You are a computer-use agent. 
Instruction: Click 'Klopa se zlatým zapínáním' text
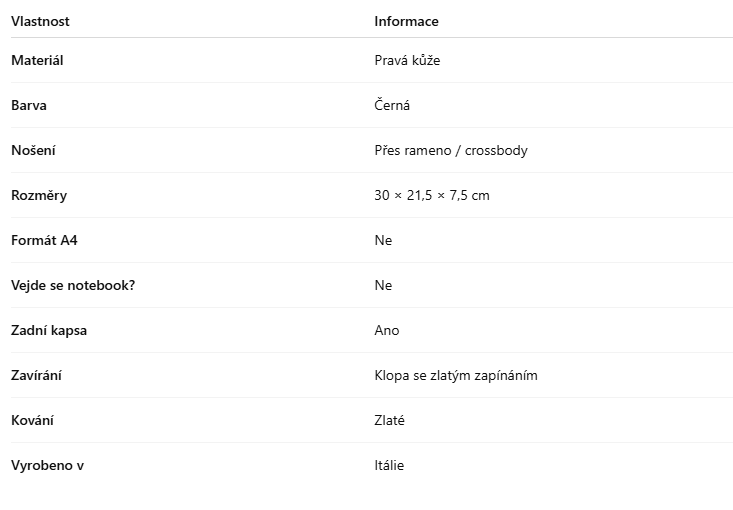coord(456,375)
